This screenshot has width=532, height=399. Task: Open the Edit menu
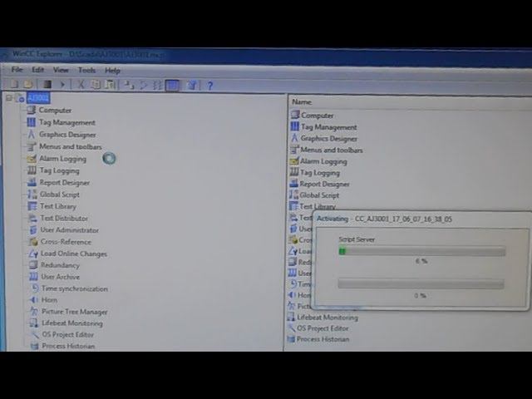[38, 70]
